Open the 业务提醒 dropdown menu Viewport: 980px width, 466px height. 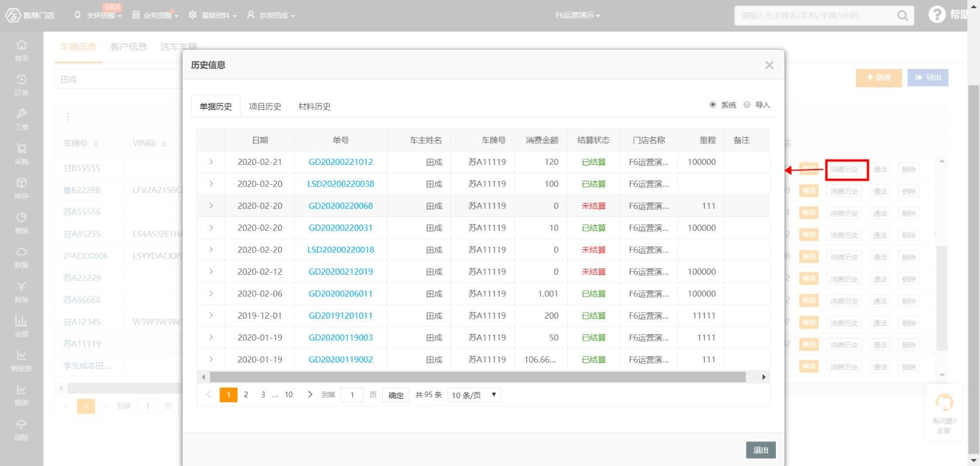[x=156, y=15]
